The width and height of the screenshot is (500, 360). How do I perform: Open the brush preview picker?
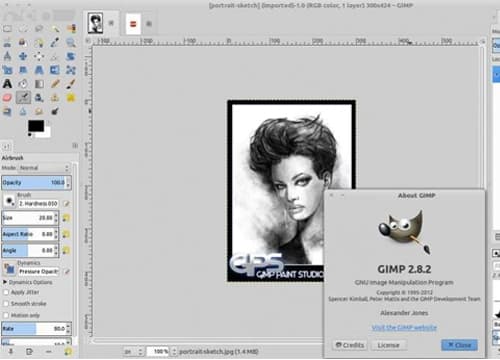9,201
